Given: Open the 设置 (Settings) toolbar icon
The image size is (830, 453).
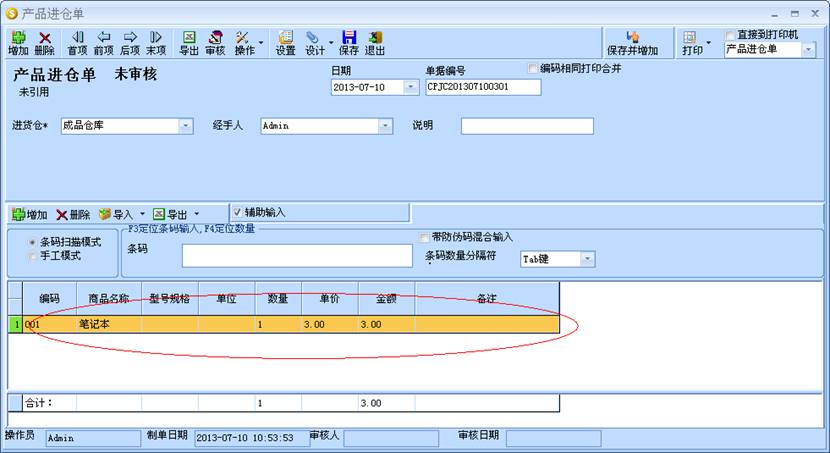Looking at the screenshot, I should coord(286,42).
